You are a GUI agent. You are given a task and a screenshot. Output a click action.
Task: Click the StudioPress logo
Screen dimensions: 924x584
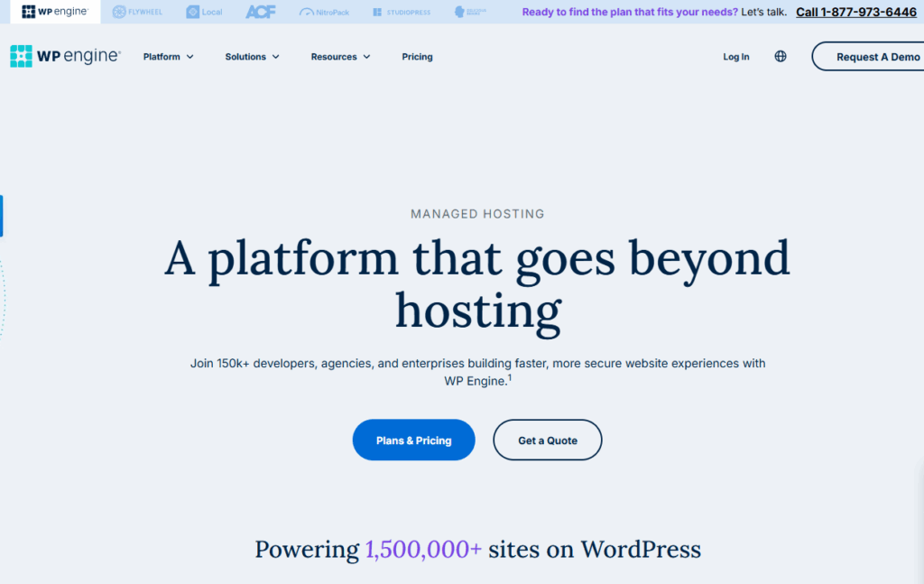pyautogui.click(x=401, y=12)
